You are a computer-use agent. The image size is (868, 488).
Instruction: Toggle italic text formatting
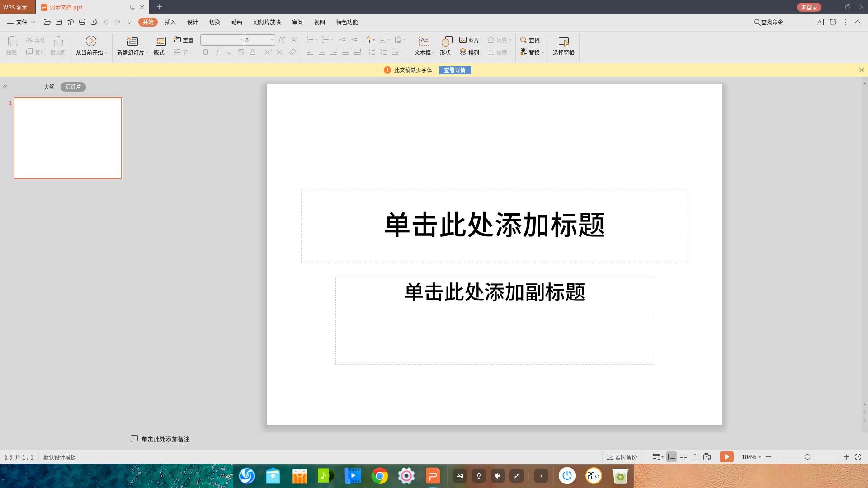coord(217,52)
